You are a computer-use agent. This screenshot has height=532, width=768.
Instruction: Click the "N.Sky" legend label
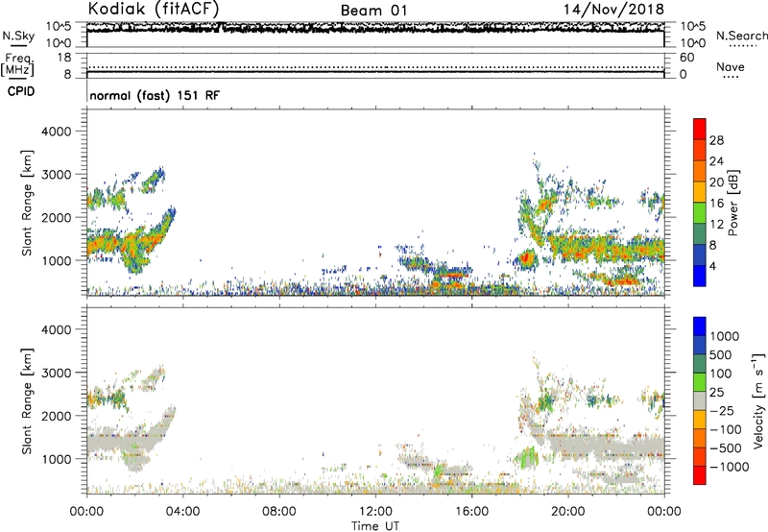(18, 36)
